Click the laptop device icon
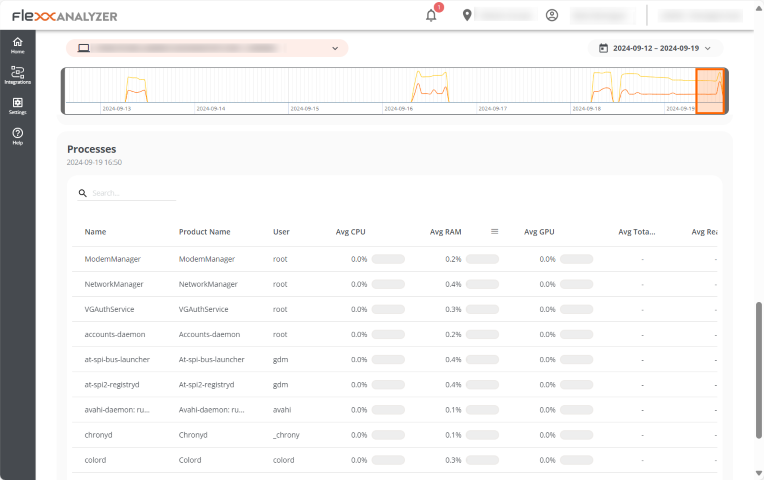 point(84,48)
